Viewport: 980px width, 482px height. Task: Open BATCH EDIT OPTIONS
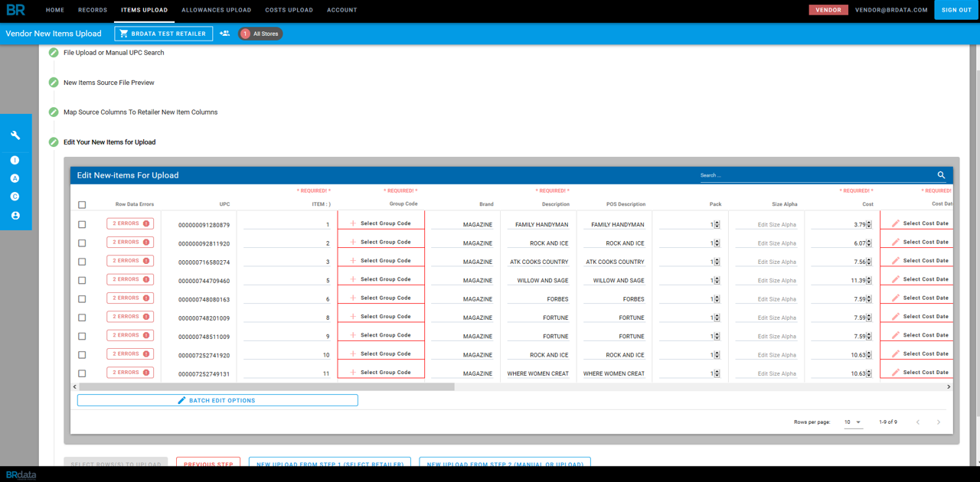pyautogui.click(x=217, y=400)
